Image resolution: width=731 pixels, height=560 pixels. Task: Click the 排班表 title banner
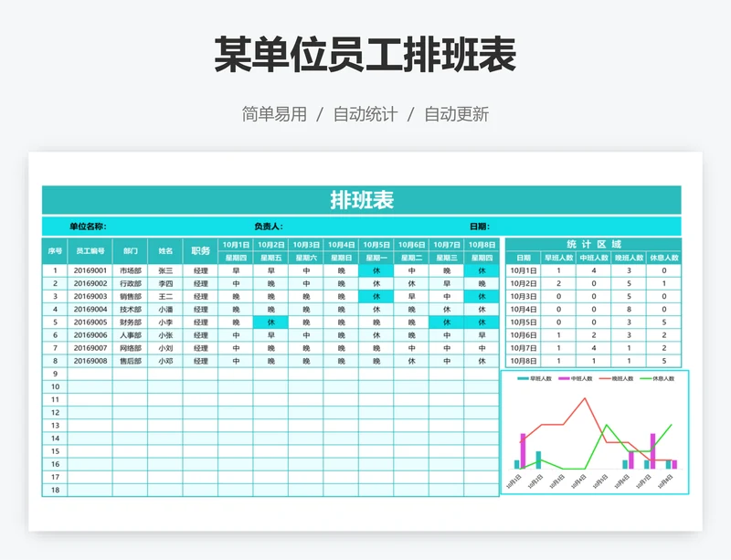(361, 200)
